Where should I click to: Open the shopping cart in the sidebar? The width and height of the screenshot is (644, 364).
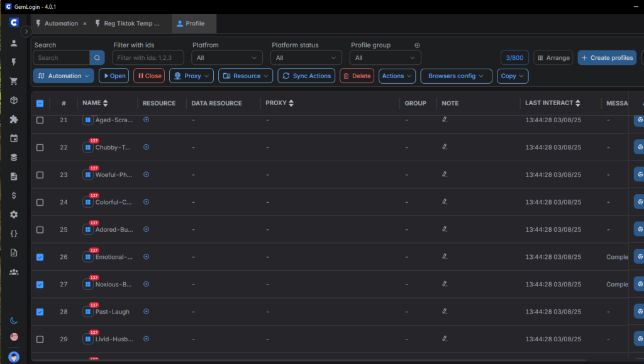coord(14,81)
